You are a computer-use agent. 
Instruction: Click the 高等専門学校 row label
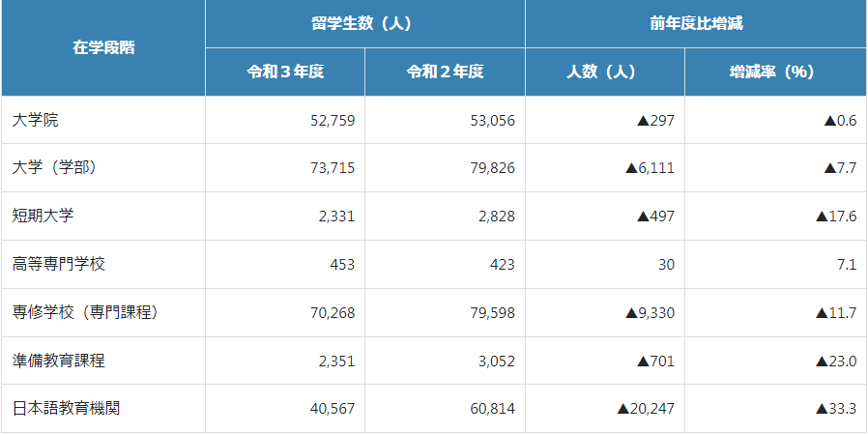point(59,264)
